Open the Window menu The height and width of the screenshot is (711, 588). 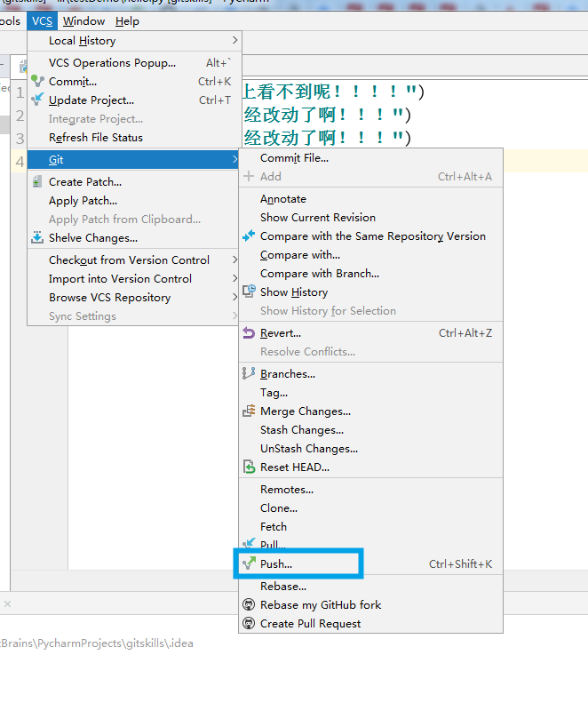pyautogui.click(x=83, y=20)
